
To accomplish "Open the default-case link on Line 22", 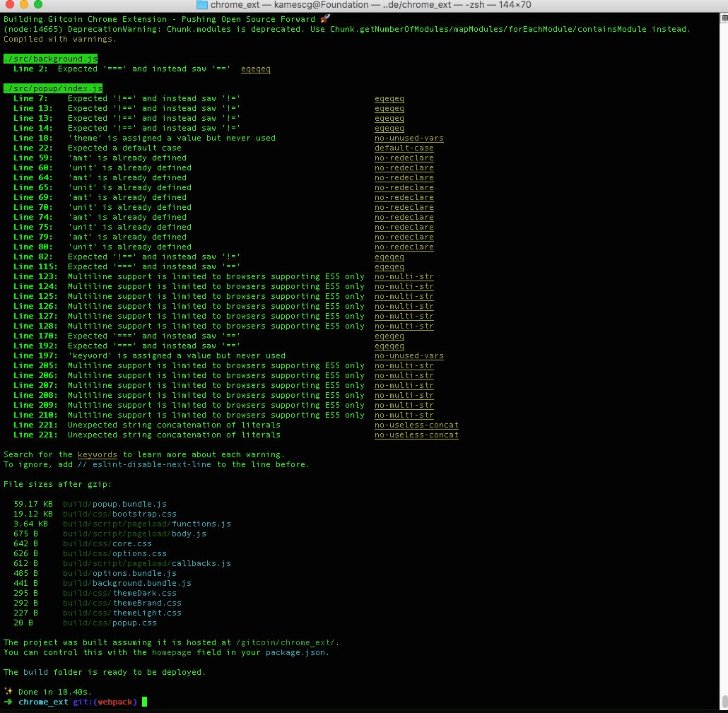I will pos(404,148).
